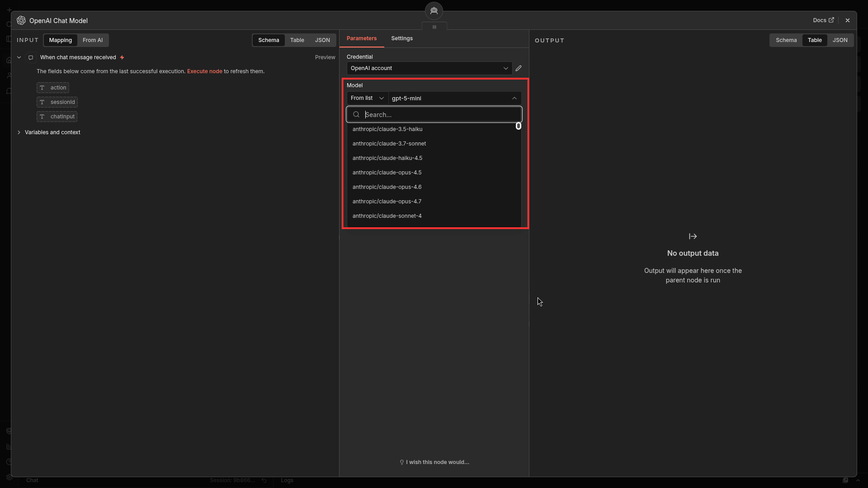Open the Parameters tab
Viewport: 868px width, 488px height.
point(362,38)
